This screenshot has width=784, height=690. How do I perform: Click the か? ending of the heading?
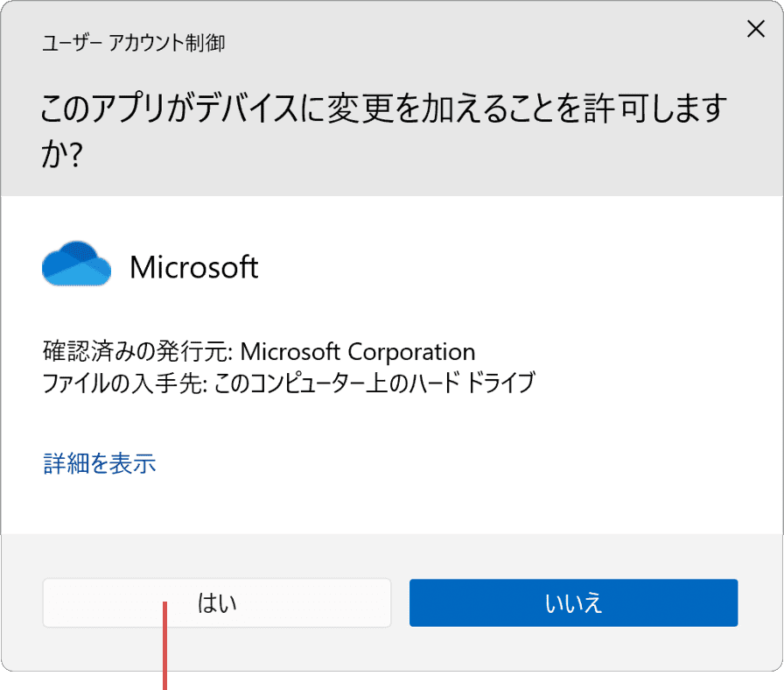pyautogui.click(x=61, y=154)
